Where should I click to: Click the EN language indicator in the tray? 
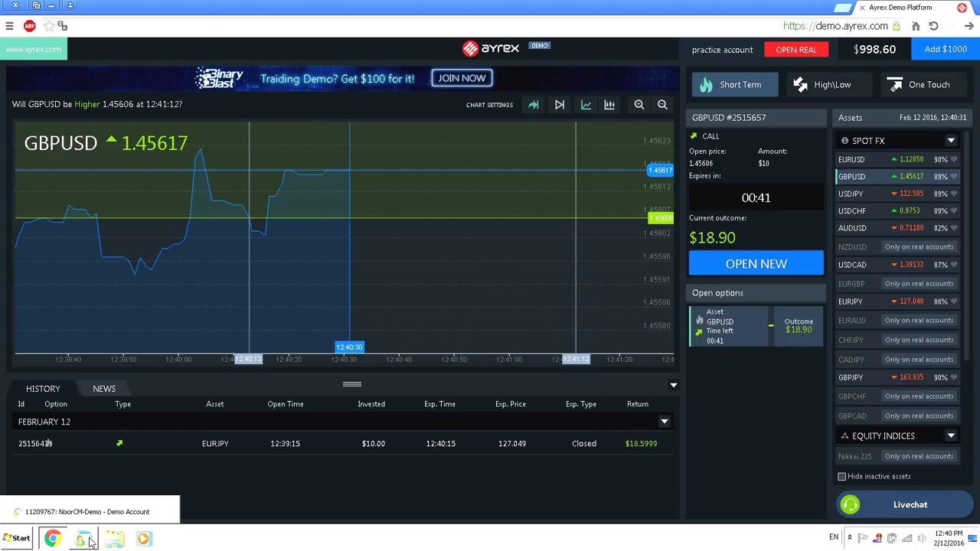(x=834, y=537)
